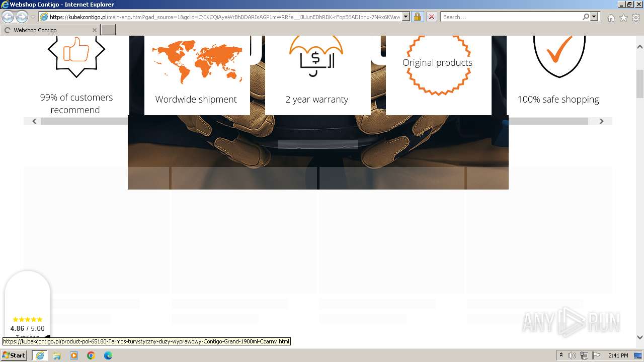Viewport: 644px width, 362px height.
Task: Launch Chrome from the taskbar
Action: tap(91, 355)
